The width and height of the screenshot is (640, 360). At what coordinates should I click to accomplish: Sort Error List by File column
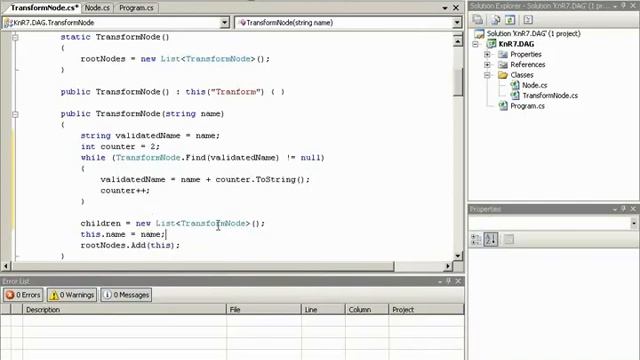(x=264, y=309)
